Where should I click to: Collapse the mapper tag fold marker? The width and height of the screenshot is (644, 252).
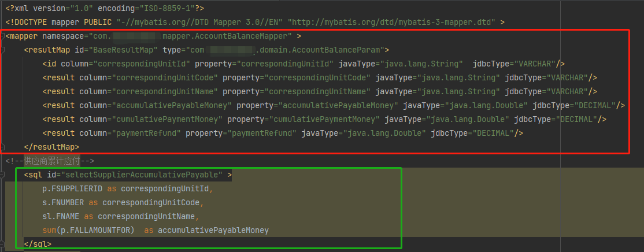(3, 36)
